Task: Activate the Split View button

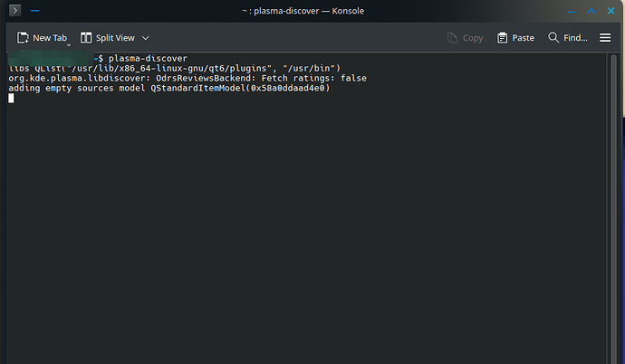Action: pos(108,38)
